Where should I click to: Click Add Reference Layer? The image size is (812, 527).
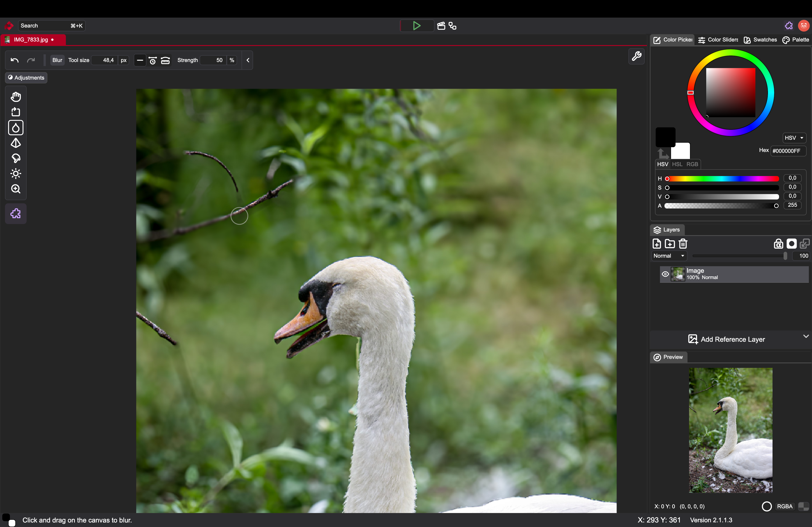(x=727, y=339)
